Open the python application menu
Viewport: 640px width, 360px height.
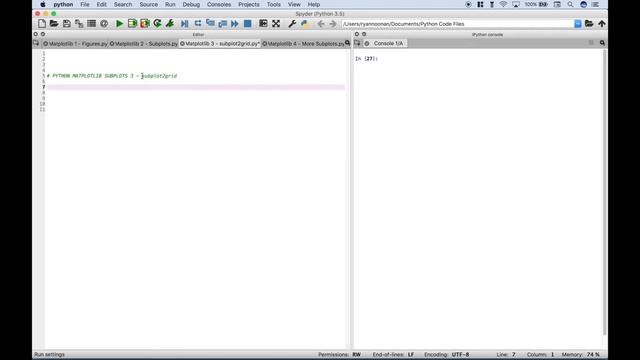pos(63,4)
